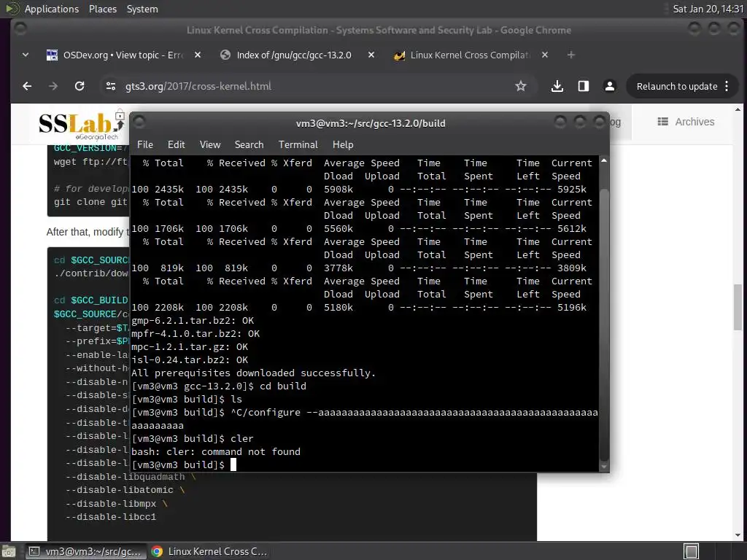Viewport: 747px width, 560px height.
Task: Switch to OSDev.org View topic tab
Action: click(123, 55)
